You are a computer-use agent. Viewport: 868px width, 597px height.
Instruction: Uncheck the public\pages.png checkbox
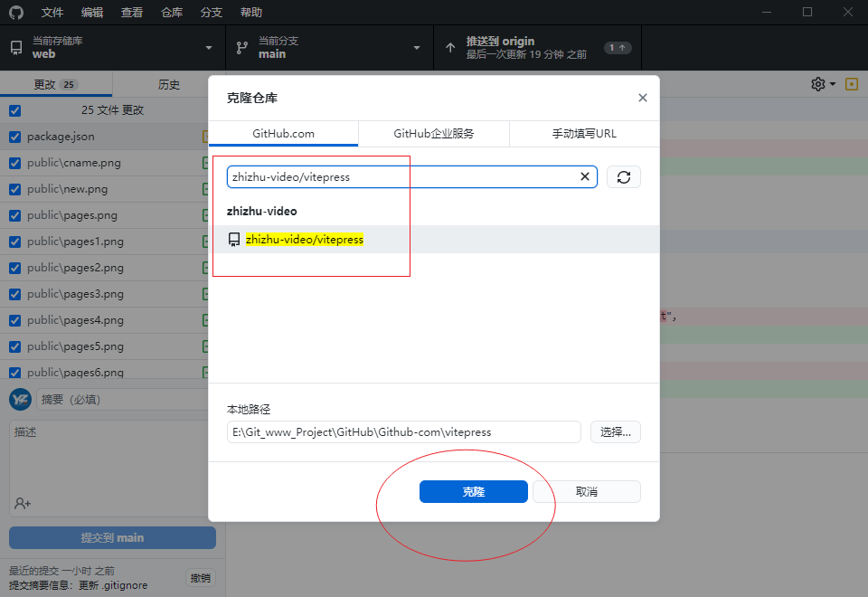pos(15,215)
